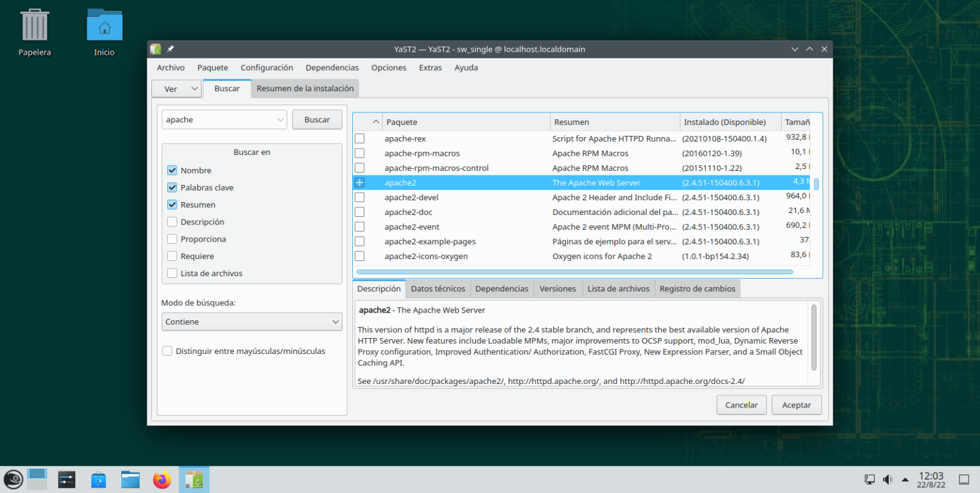Screen dimensions: 980x493
Task: Open the Papelera trash icon on the desktop
Action: pyautogui.click(x=34, y=26)
